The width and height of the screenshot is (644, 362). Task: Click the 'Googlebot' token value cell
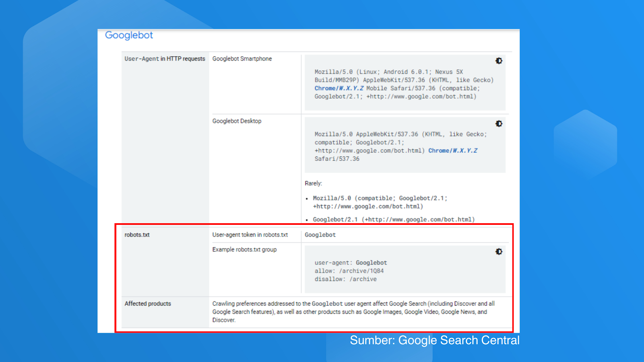pos(320,235)
